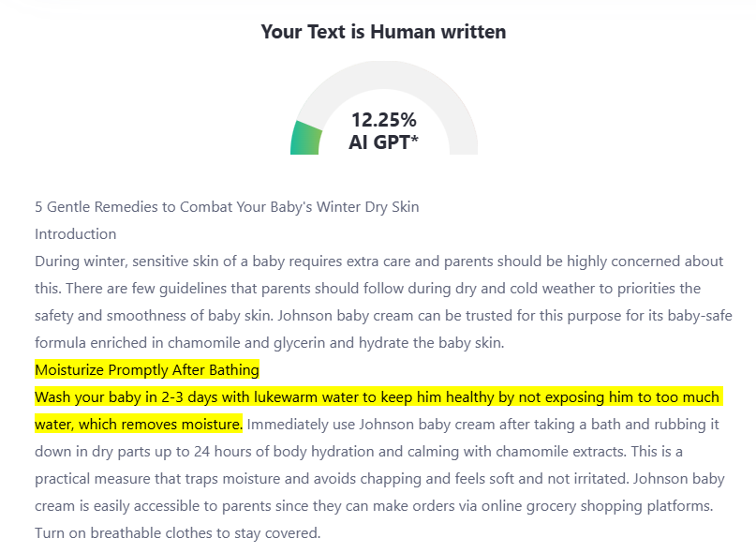Screen dimensions: 756x553
Task: Click the "AI GPT*" gauge label
Action: (383, 142)
